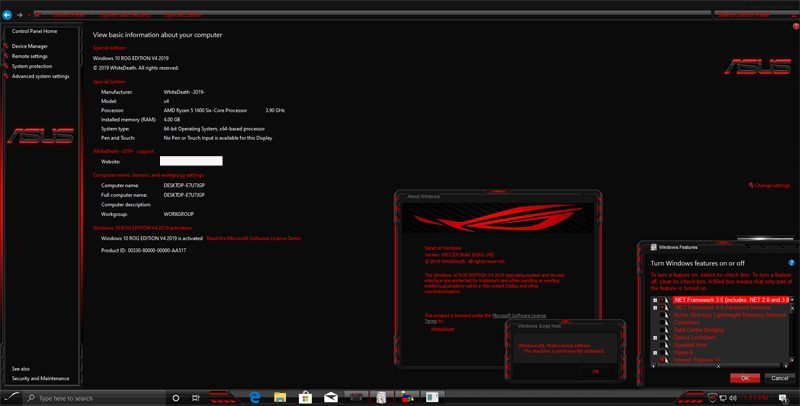This screenshot has width=800, height=406.
Task: Click the Windows 10 ROG EDITION V4 2019 edition text
Action: coord(131,59)
